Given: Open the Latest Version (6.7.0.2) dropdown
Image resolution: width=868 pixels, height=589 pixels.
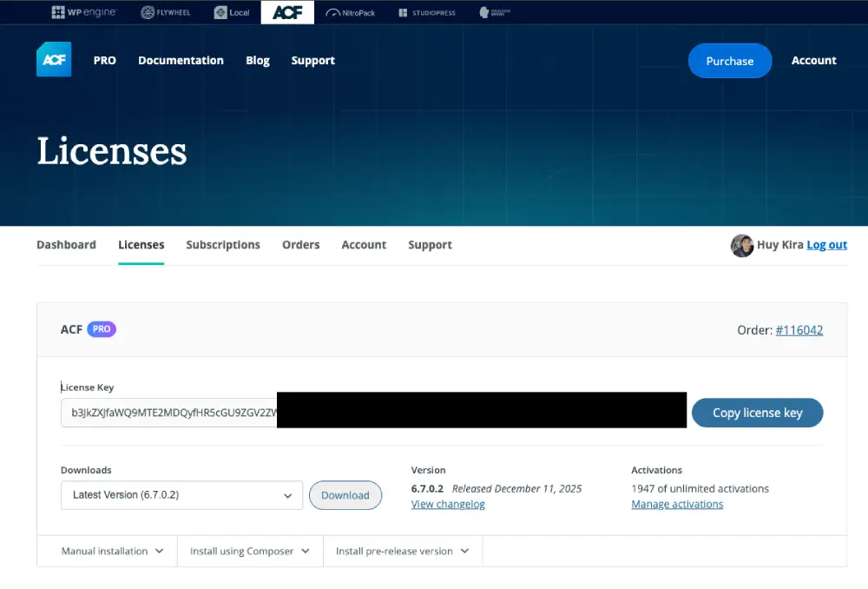Looking at the screenshot, I should click(181, 495).
